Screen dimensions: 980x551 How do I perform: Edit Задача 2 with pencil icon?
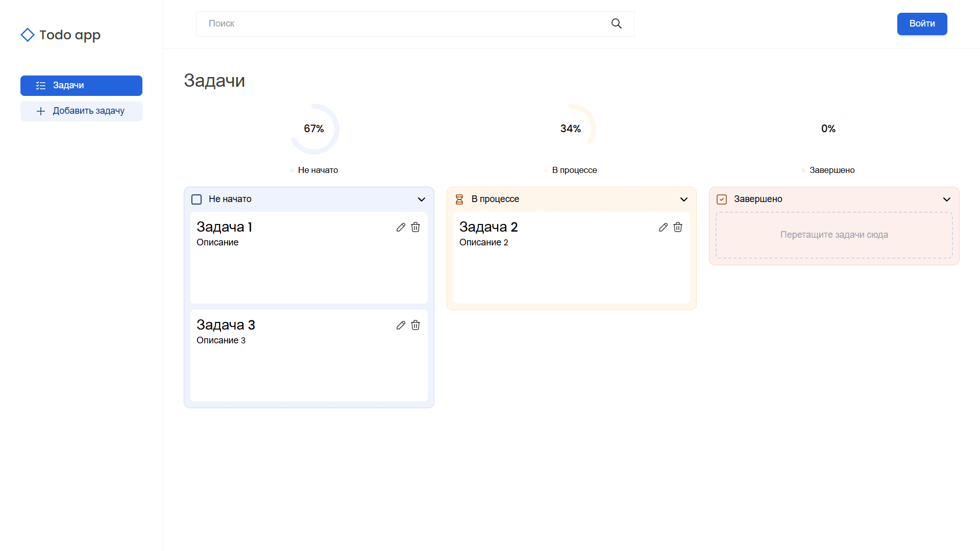click(663, 227)
